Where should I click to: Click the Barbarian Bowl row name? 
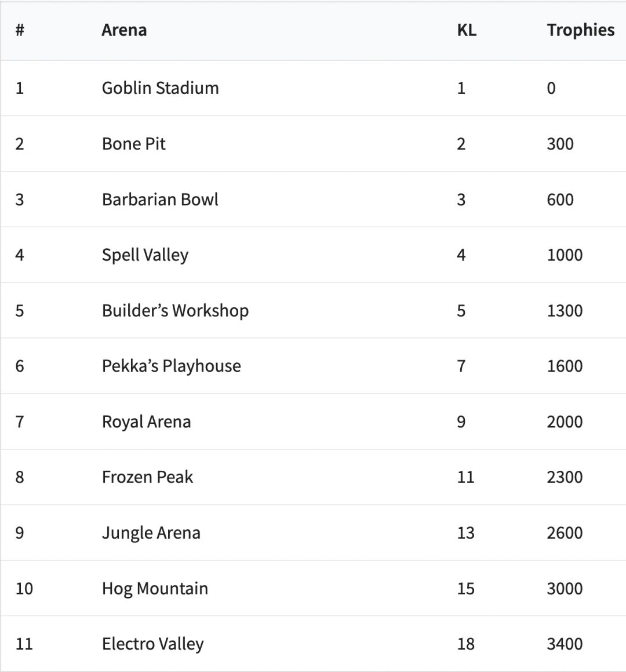(160, 199)
